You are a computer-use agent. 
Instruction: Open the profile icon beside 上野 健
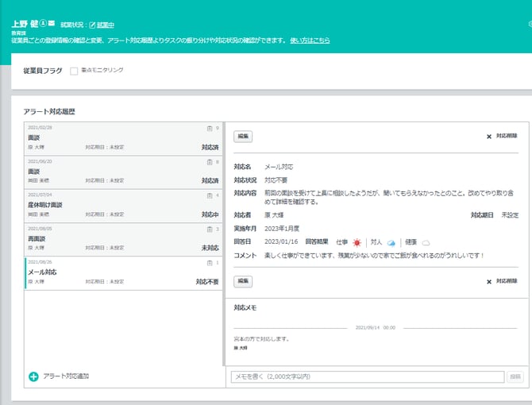tap(43, 23)
